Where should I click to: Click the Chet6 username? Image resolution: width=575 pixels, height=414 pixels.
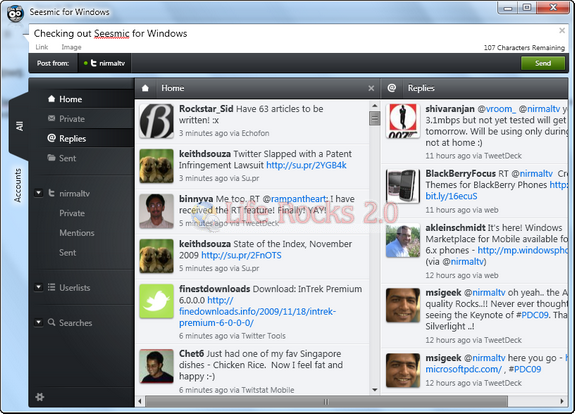coord(191,353)
